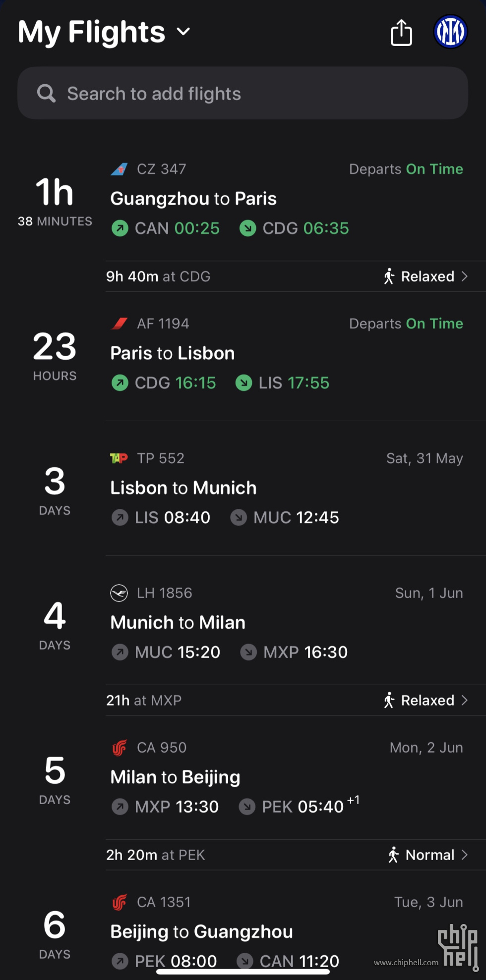Open the 2h 20m PEK Normal connection chevron

[x=465, y=855]
